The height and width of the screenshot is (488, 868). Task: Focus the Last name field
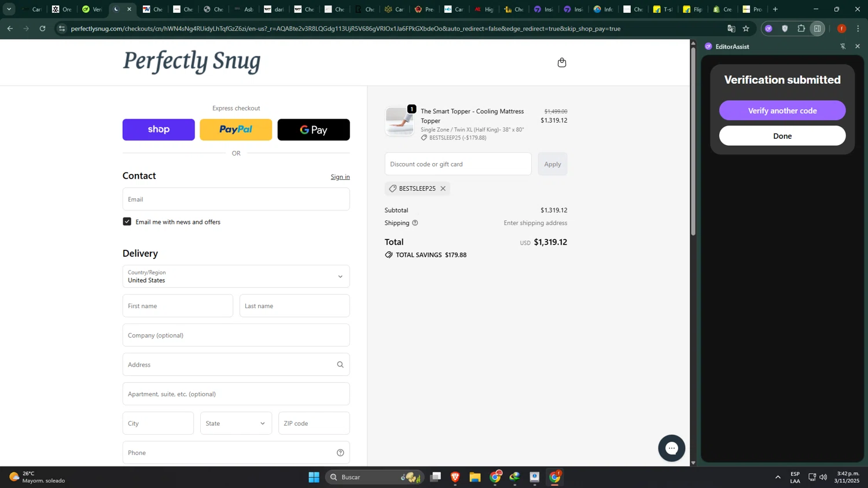pos(295,306)
